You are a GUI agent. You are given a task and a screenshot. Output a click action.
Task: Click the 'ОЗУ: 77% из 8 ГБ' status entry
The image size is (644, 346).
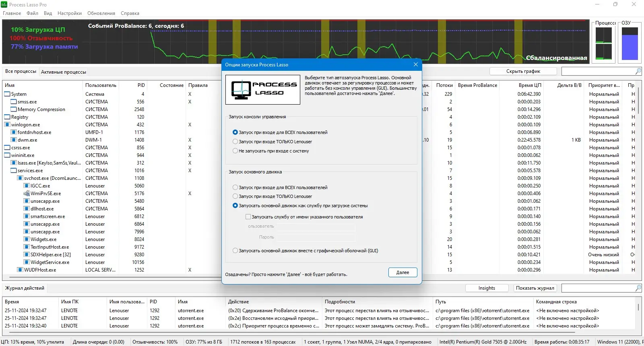pyautogui.click(x=204, y=342)
